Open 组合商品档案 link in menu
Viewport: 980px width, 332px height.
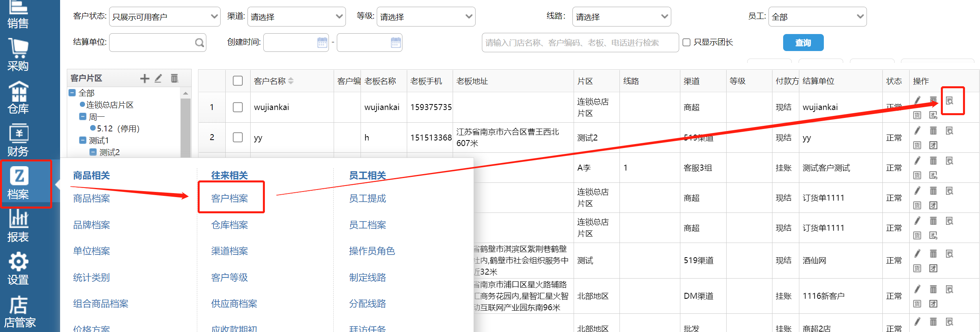pyautogui.click(x=100, y=304)
